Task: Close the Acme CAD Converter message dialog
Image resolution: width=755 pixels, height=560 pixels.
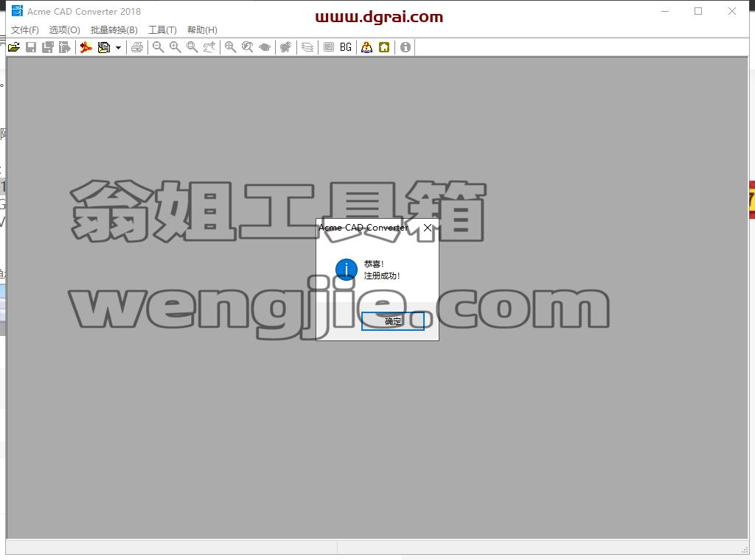Action: 428,228
